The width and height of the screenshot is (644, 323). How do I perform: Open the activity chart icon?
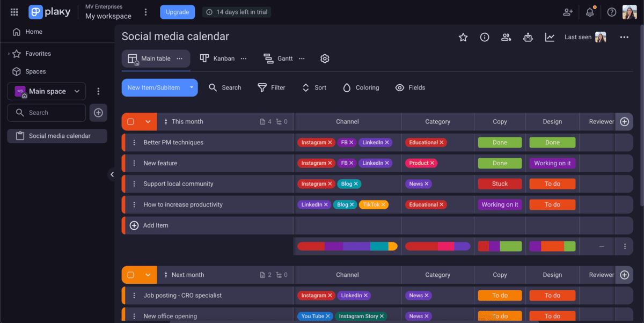(550, 37)
